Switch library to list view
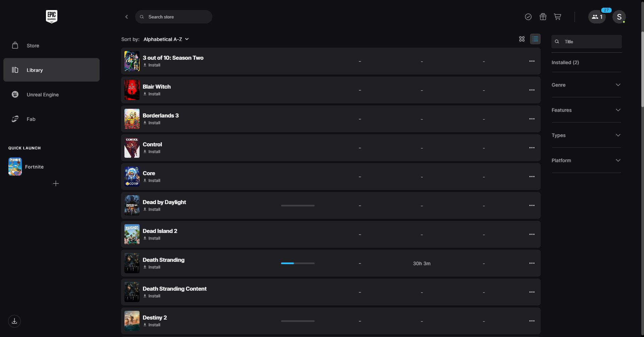Screen dimensions: 644x337 (535, 39)
